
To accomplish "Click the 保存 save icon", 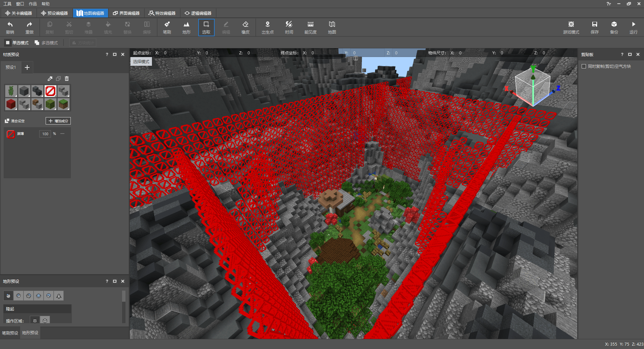I will tap(595, 28).
